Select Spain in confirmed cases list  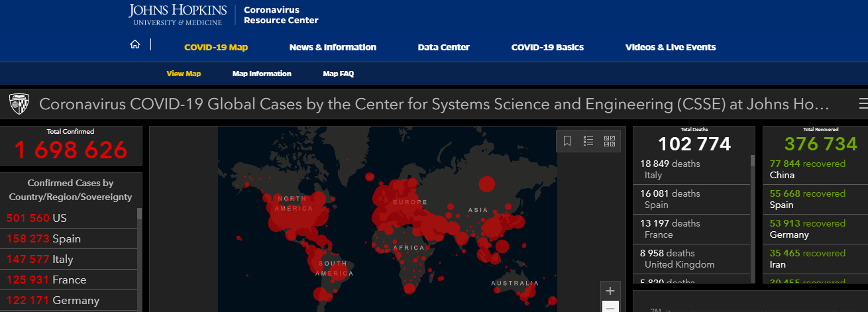[x=66, y=238]
